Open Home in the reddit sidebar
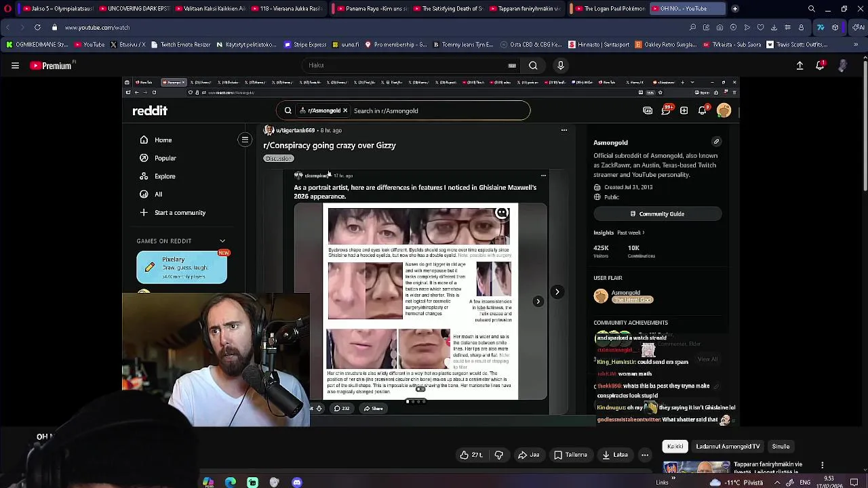Image resolution: width=868 pixels, height=488 pixels. coord(163,140)
